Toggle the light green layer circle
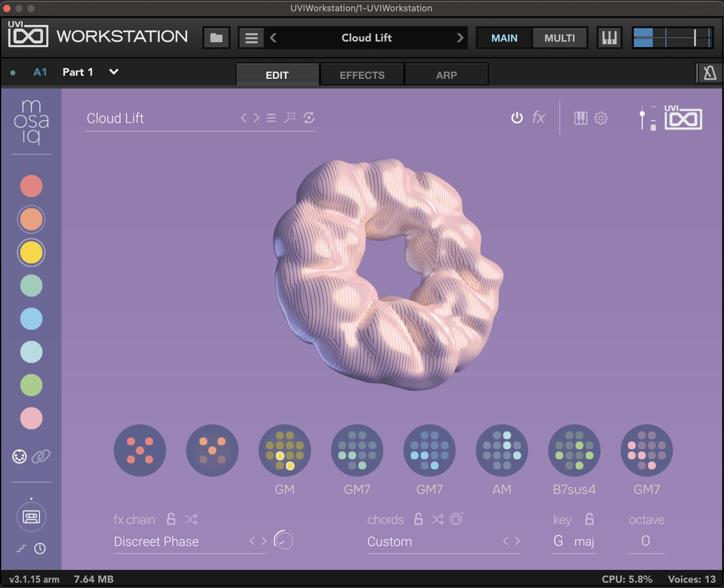Image resolution: width=724 pixels, height=588 pixels. click(x=31, y=385)
